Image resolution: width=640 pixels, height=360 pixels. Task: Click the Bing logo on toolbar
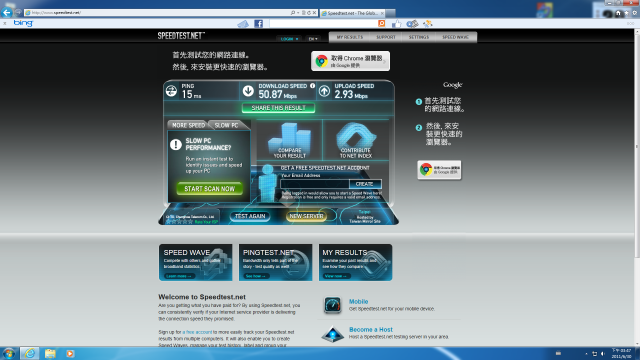(x=23, y=23)
